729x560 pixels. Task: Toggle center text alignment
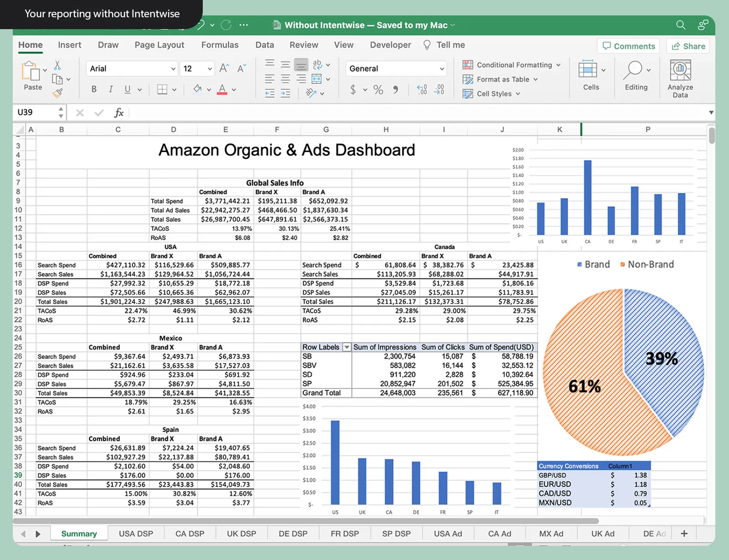coord(286,79)
